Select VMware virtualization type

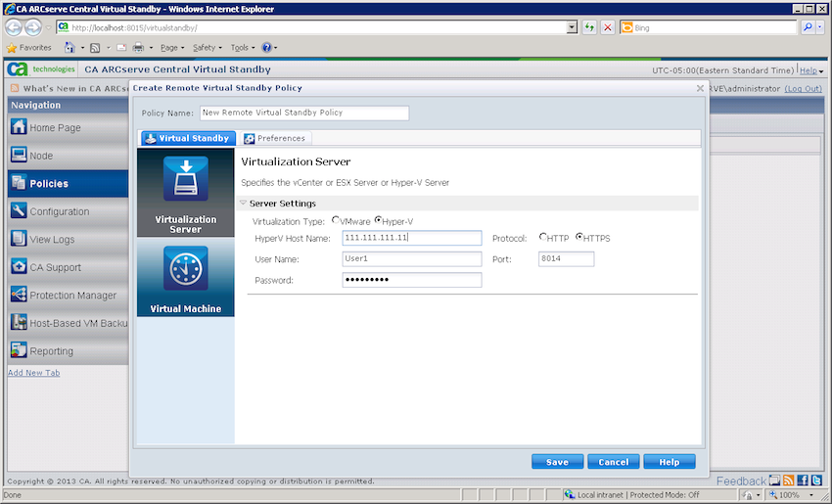336,219
